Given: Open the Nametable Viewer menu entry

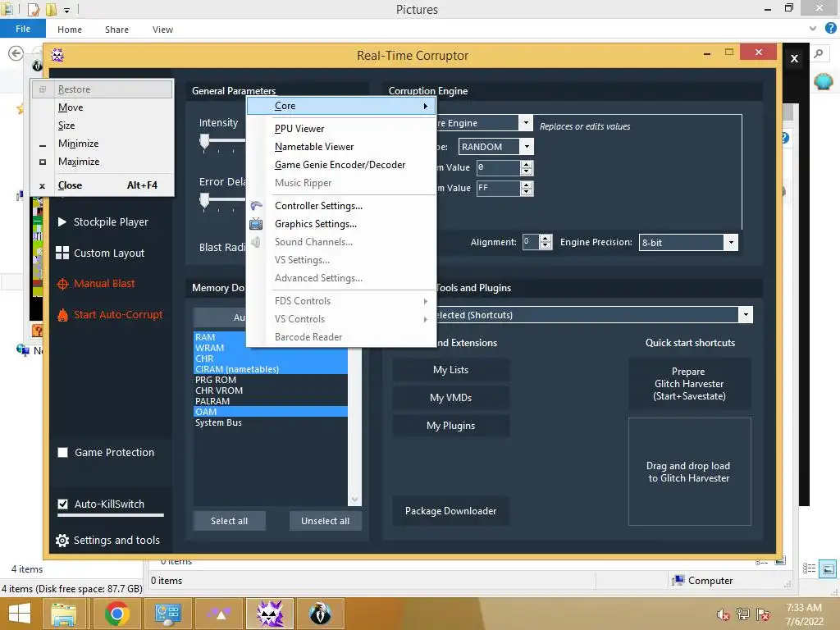Looking at the screenshot, I should [341, 147].
